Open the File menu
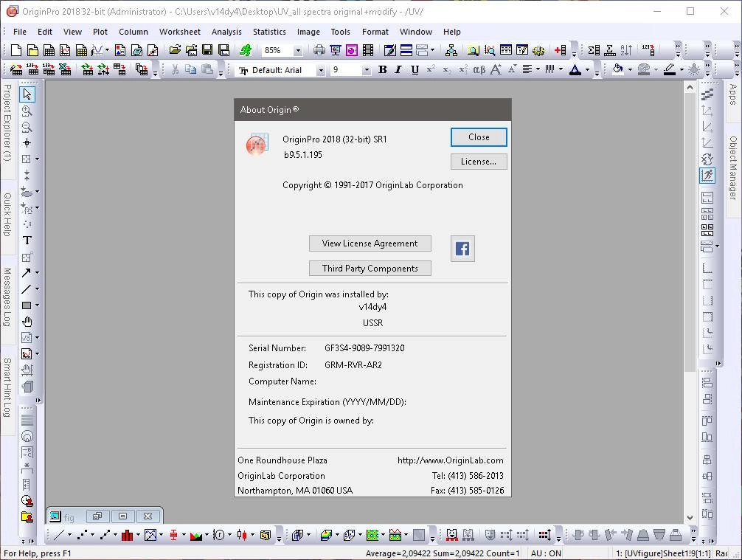Image resolution: width=742 pixels, height=560 pixels. tap(20, 32)
